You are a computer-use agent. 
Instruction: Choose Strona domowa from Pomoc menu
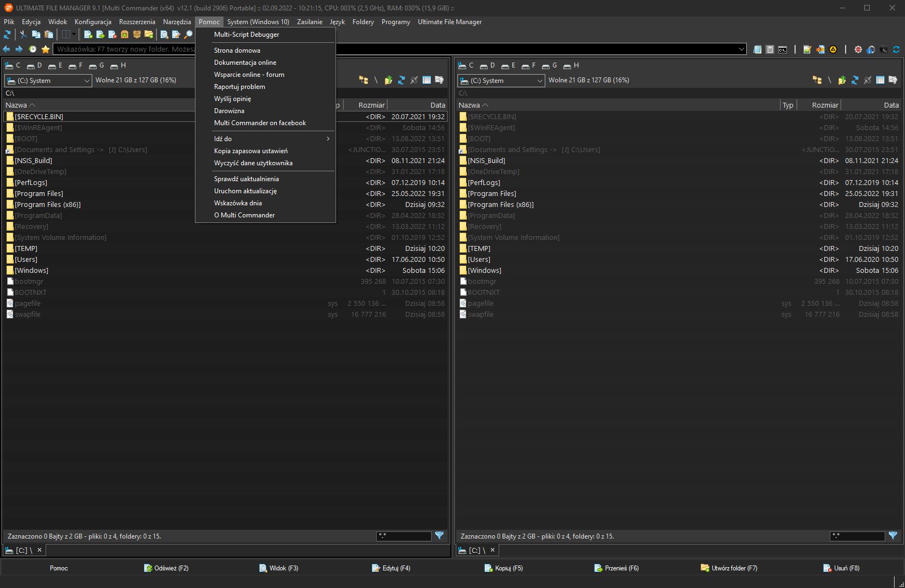pyautogui.click(x=265, y=51)
